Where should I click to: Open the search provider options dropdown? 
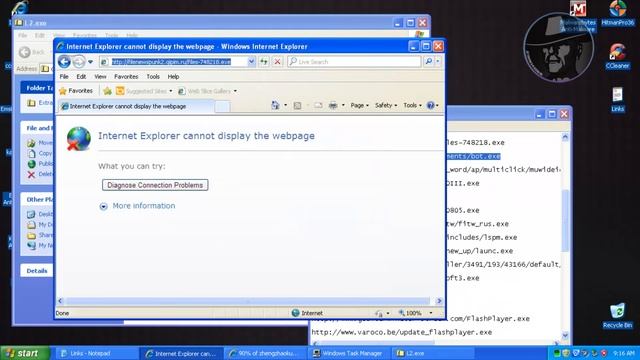click(438, 62)
